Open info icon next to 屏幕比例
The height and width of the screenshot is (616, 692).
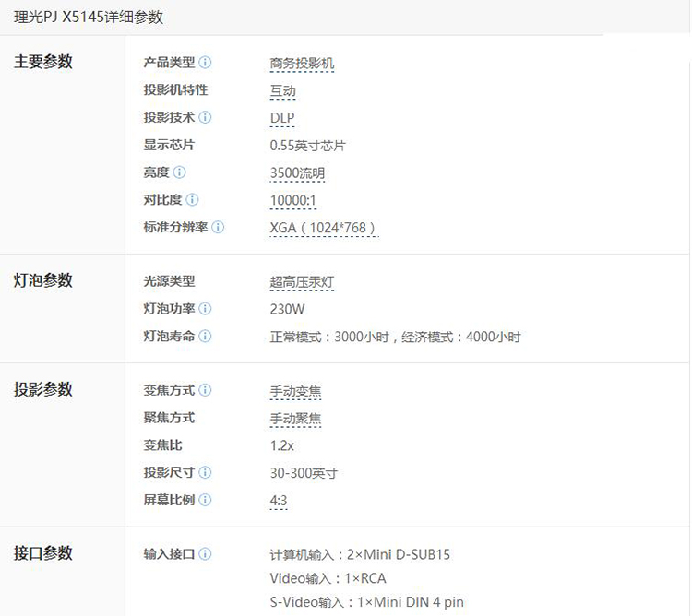tap(205, 500)
